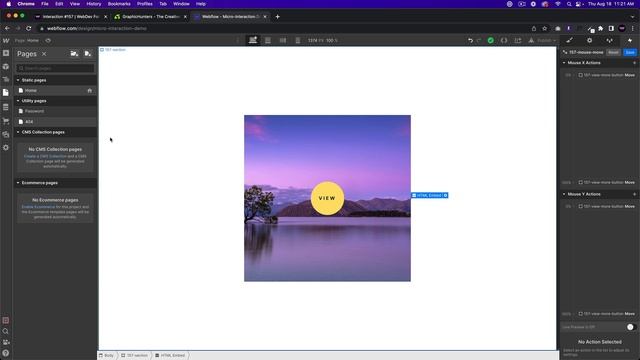Open the Chrome Bookmarks menu
640x360 pixels.
119,4
